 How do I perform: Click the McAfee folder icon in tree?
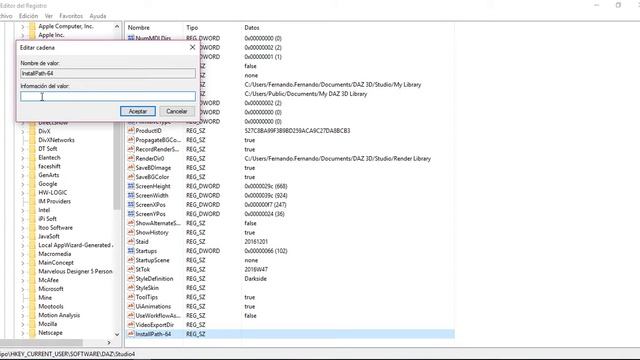(33, 280)
